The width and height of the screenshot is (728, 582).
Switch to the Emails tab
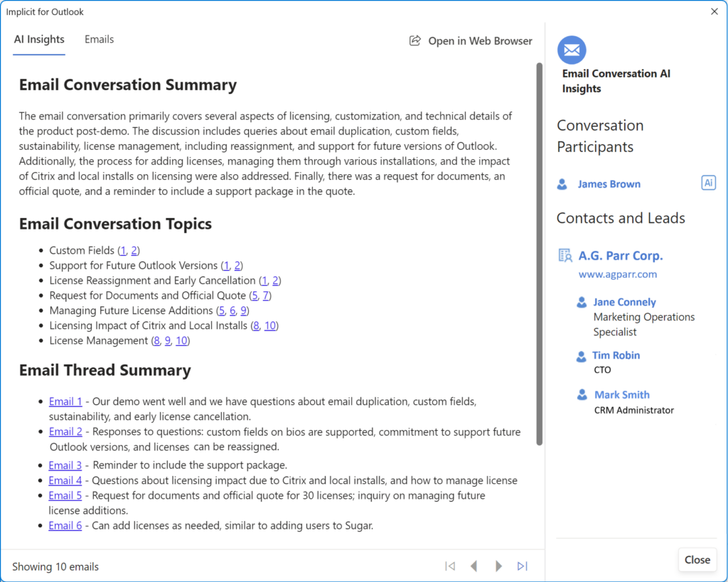tap(99, 40)
